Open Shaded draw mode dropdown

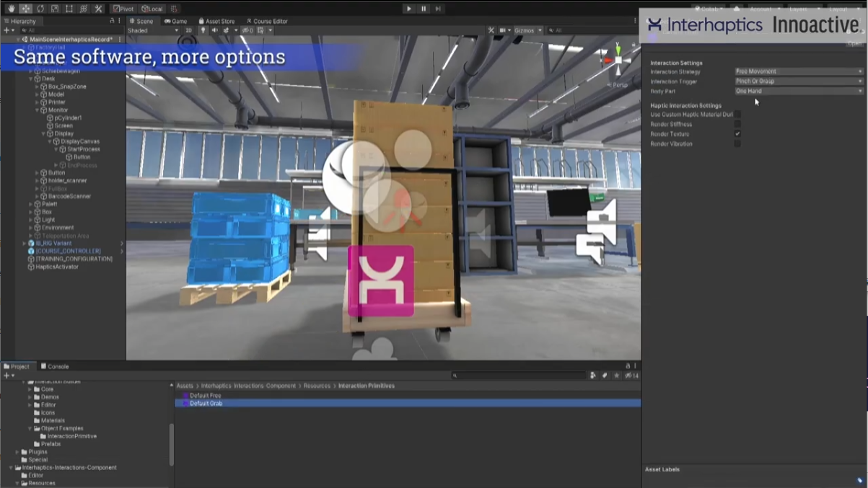153,30
